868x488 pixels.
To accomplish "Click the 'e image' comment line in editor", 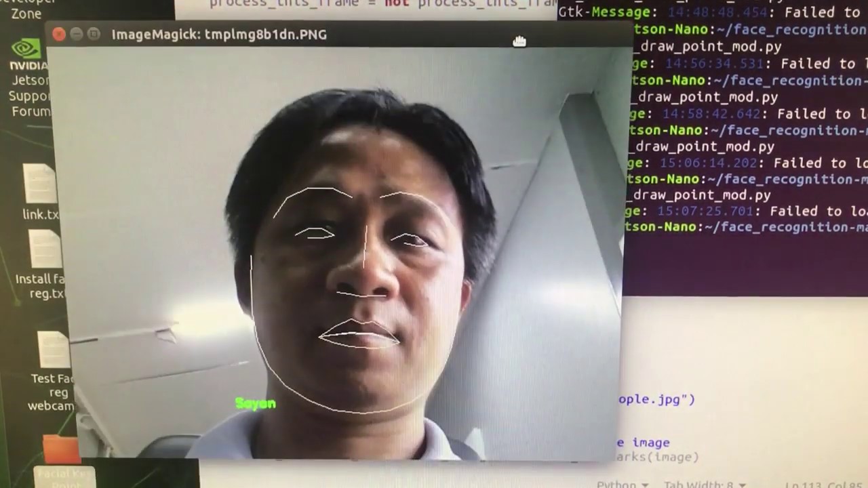I will point(643,443).
